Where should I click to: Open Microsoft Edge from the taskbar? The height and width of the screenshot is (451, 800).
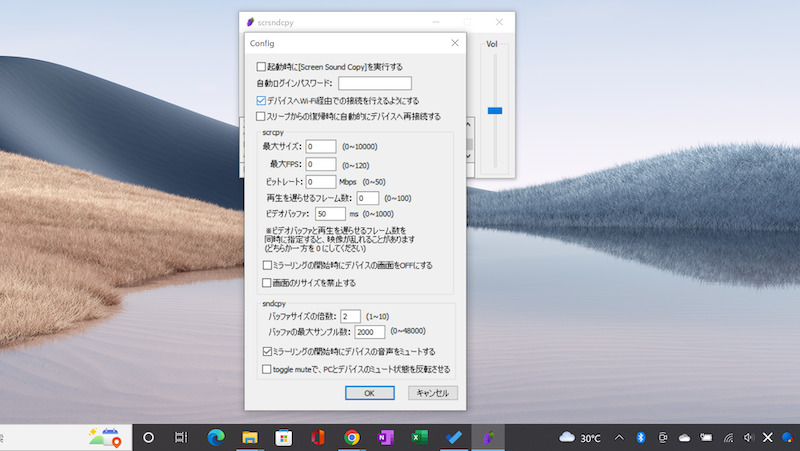[215, 437]
